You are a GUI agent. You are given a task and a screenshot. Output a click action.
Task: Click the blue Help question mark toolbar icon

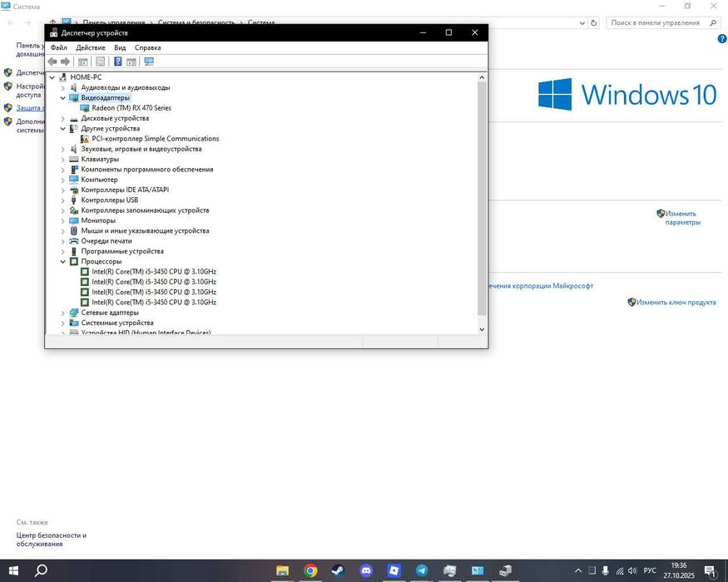click(118, 62)
